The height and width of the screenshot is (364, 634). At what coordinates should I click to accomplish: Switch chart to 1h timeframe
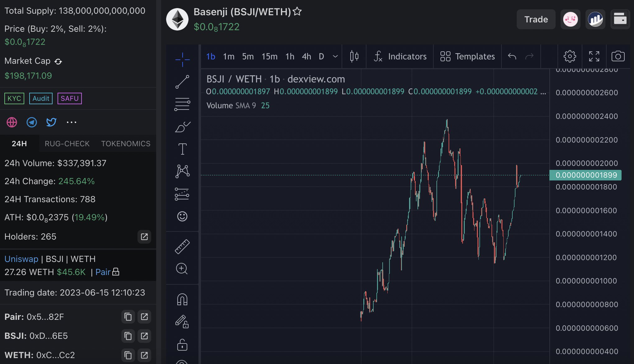290,56
